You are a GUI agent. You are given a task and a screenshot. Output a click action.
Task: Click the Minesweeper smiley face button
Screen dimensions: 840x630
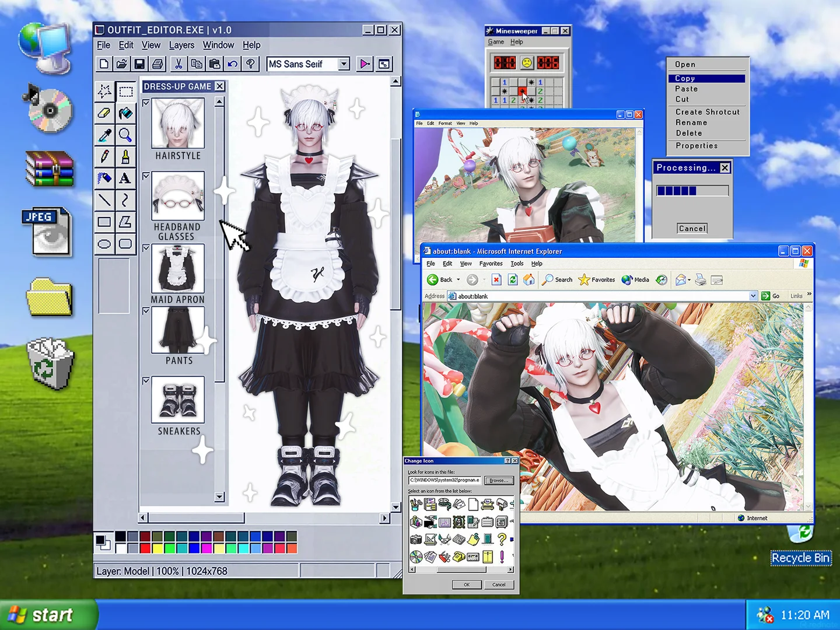[x=527, y=62]
